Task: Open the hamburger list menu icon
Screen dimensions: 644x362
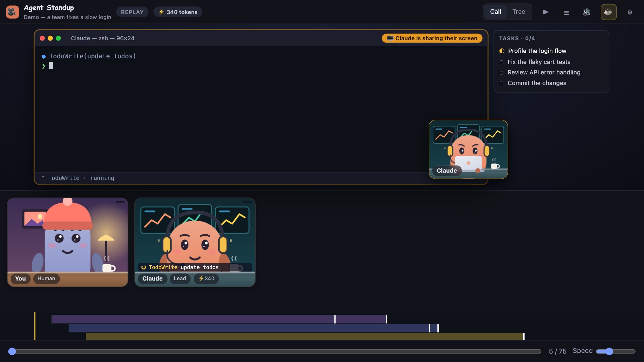Action: click(566, 12)
